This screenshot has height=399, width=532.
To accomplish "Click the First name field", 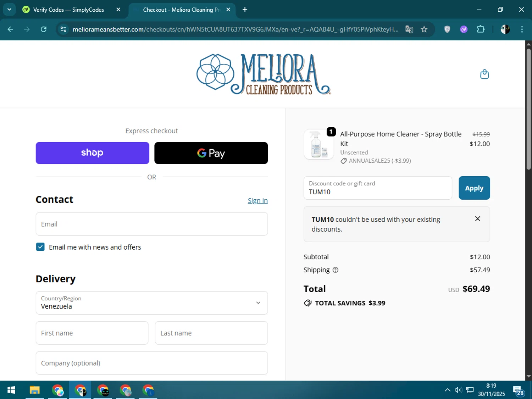I will pos(92,333).
